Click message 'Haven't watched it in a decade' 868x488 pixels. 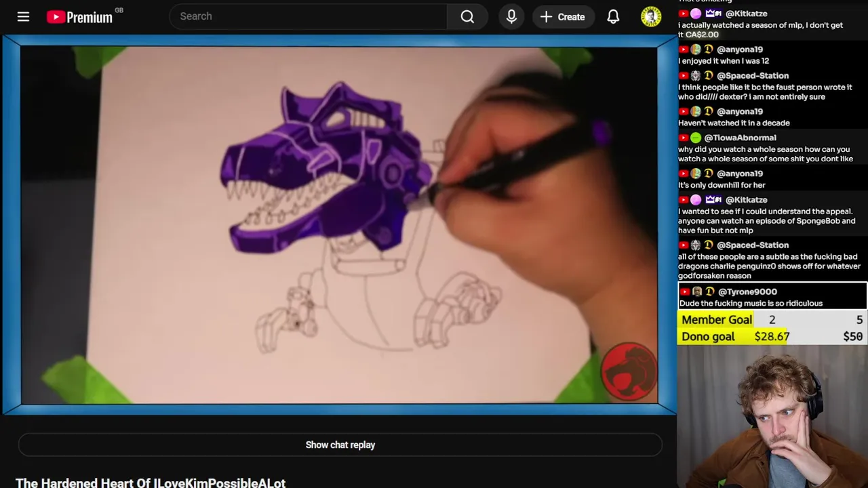pos(734,123)
